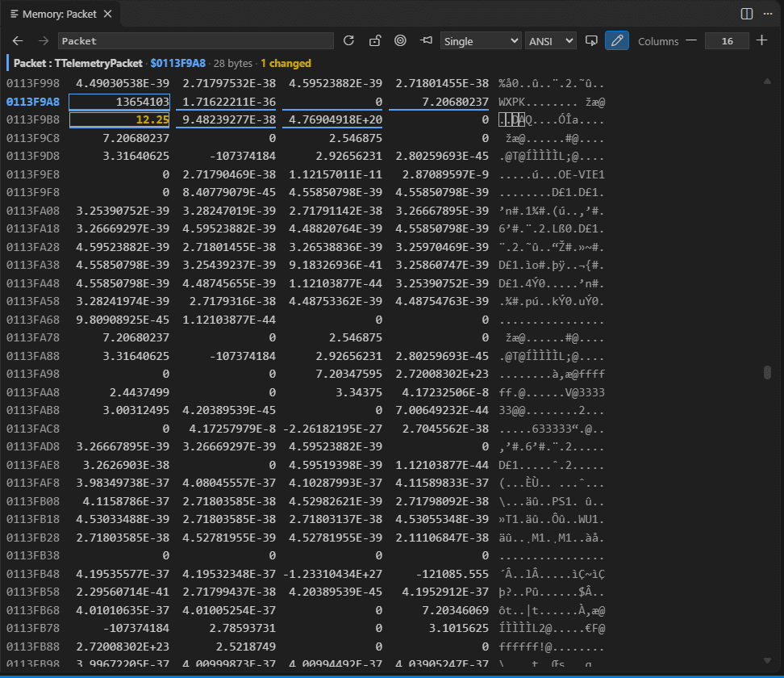Click the ANSI text 'WXPK'
784x678 pixels.
(x=511, y=102)
